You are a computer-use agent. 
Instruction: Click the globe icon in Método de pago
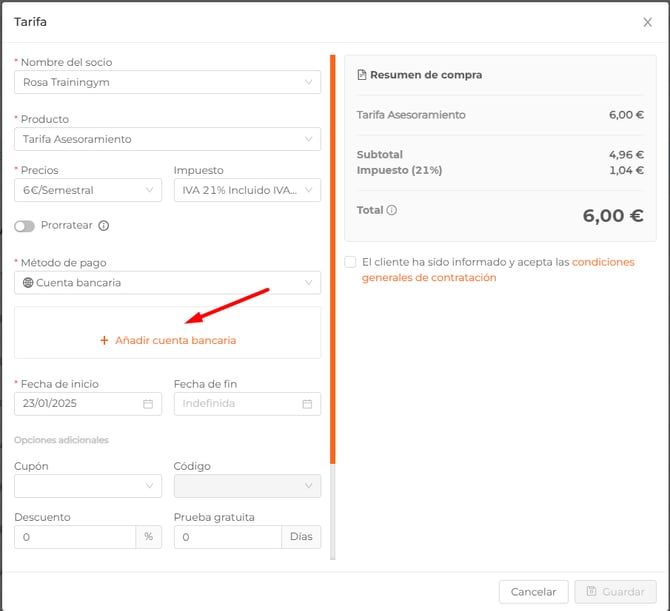[x=28, y=283]
